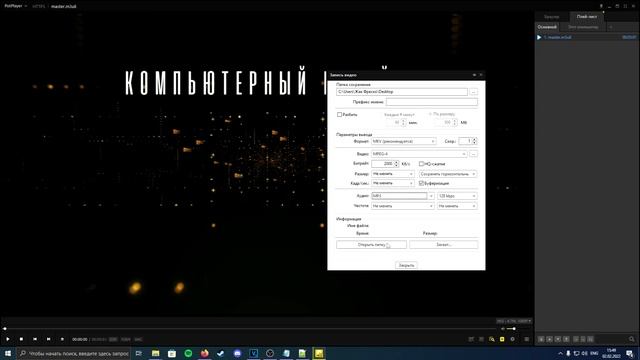
Task: Toggle playlist panel icon at control bar end
Action: [x=527, y=339]
